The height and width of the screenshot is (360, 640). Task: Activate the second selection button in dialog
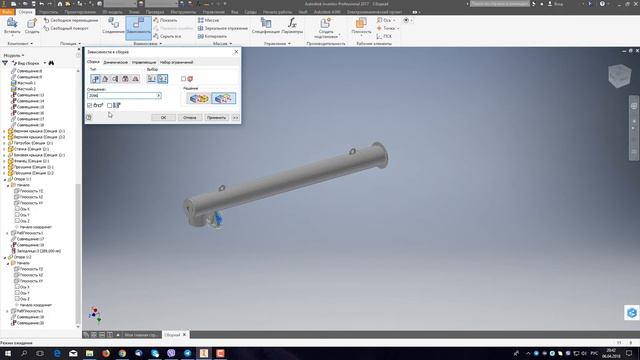[x=162, y=78]
